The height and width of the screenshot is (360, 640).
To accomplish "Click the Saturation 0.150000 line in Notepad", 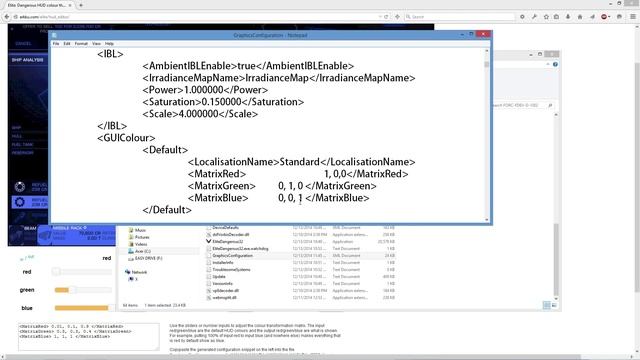I will [x=223, y=102].
